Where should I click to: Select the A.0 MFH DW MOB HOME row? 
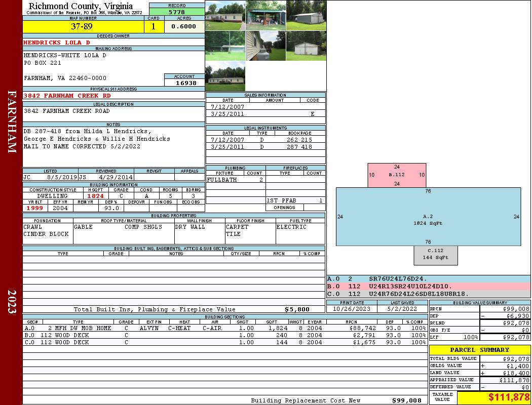coord(224,328)
